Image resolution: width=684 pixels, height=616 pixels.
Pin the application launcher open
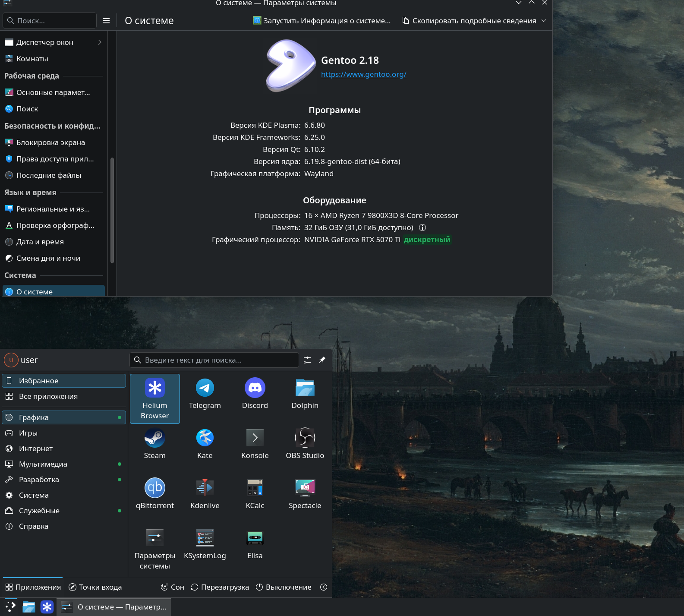click(322, 360)
